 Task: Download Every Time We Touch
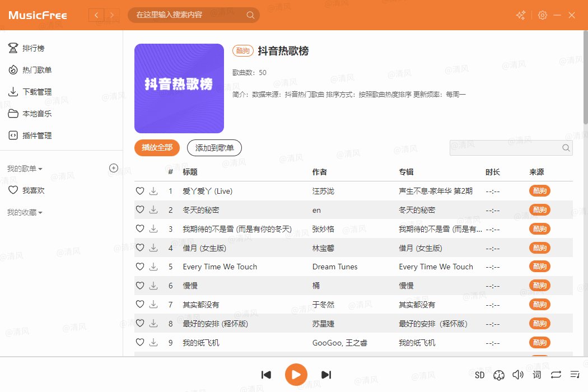pyautogui.click(x=153, y=267)
